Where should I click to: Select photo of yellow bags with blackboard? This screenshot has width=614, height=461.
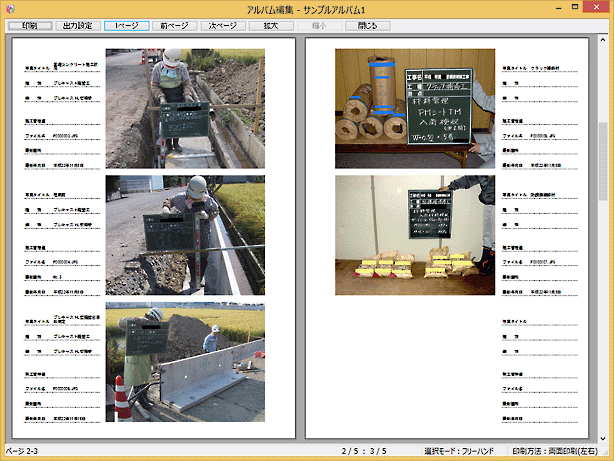click(415, 235)
